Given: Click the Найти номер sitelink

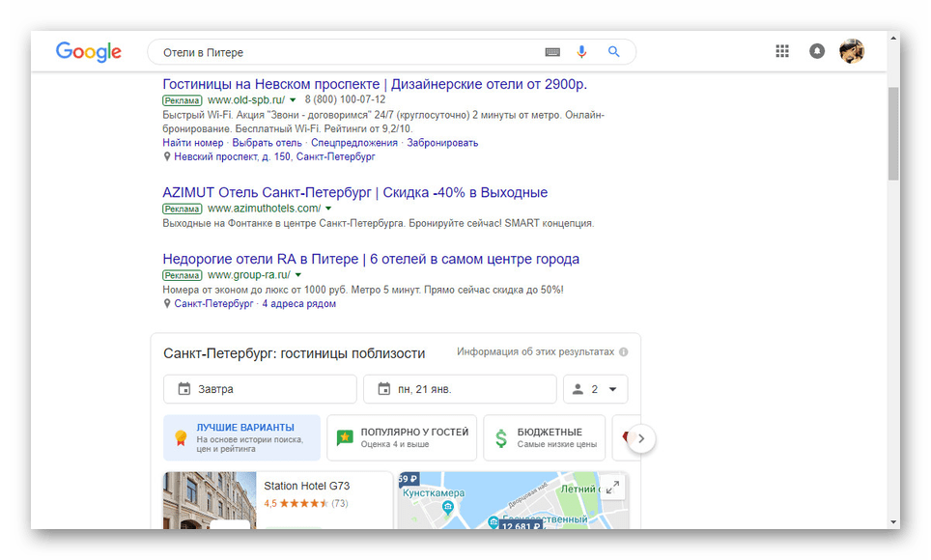Looking at the screenshot, I should 193,143.
